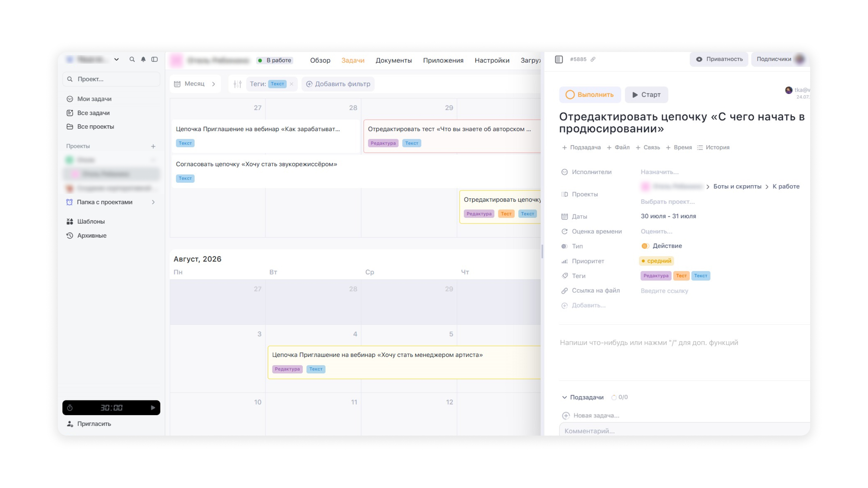Open calendar task Цепочка Приглашение «Хочу стать менеджером артиста»
Screen dimensions: 868x488
404,362
